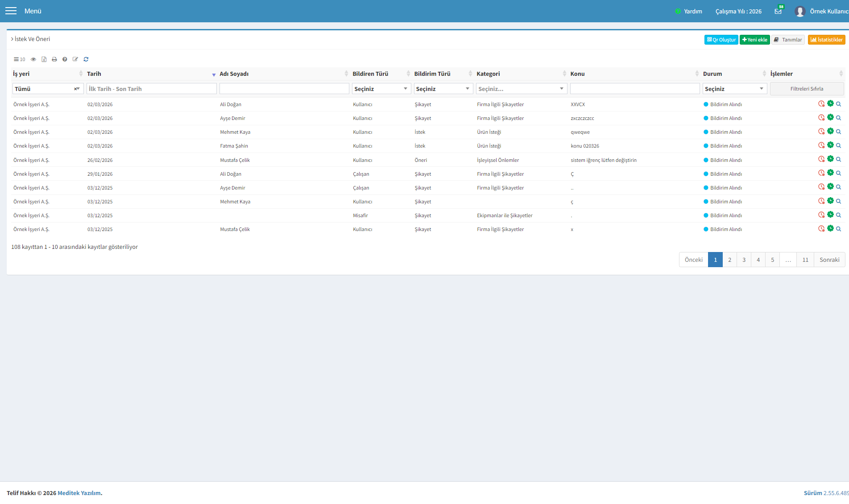The height and width of the screenshot is (504, 849).
Task: Click the green Yeni ekle button
Action: 754,40
